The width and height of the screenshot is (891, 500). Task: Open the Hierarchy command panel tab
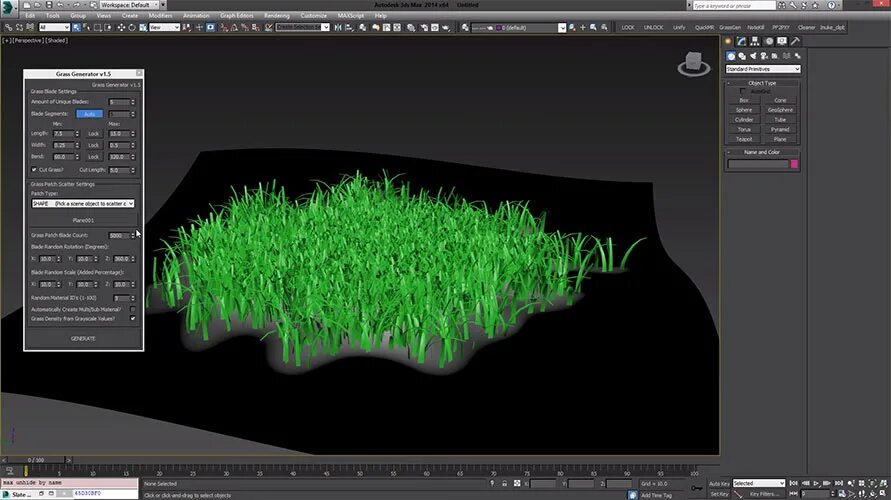755,41
